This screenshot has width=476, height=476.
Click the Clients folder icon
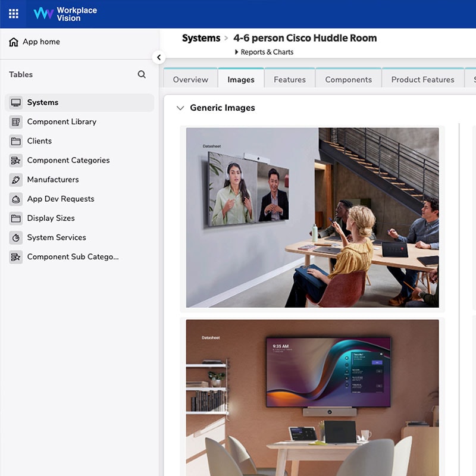point(15,141)
